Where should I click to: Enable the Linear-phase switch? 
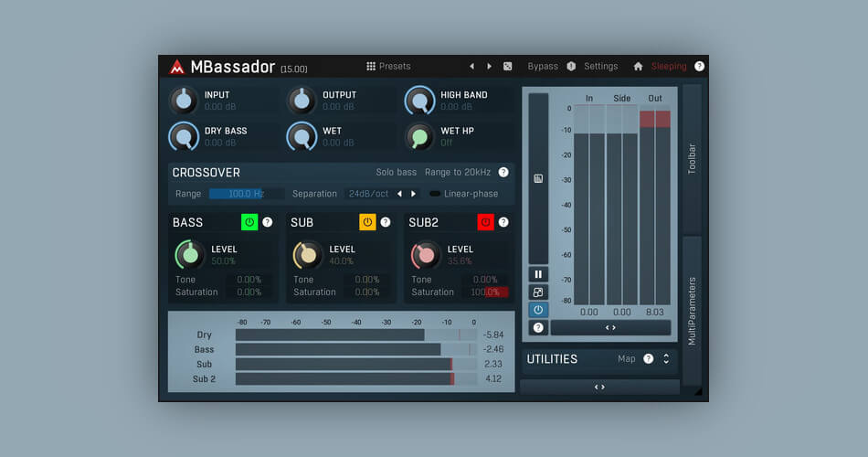[435, 194]
